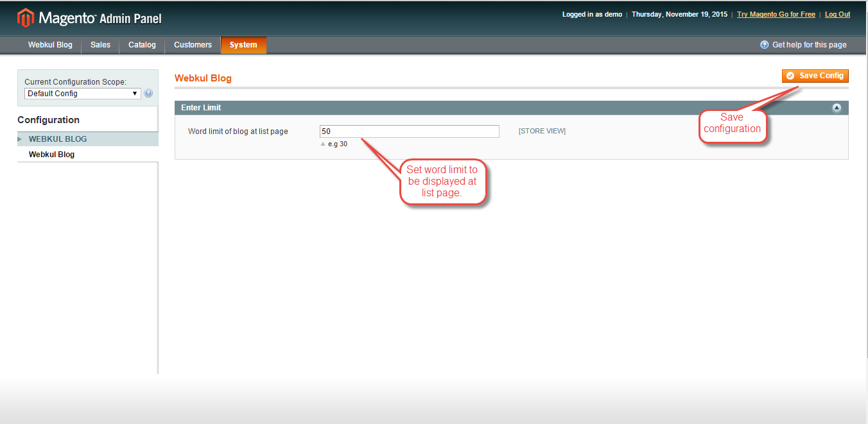Screen dimensions: 868x424
Task: Open the Catalog menu
Action: pyautogui.click(x=142, y=45)
